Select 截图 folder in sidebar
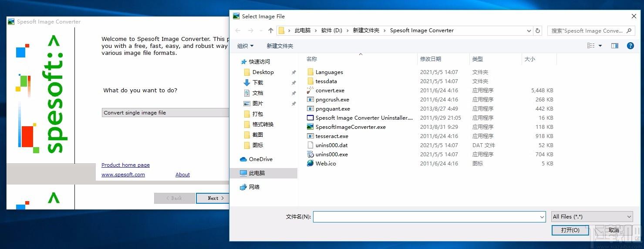The image size is (644, 249). (x=258, y=135)
